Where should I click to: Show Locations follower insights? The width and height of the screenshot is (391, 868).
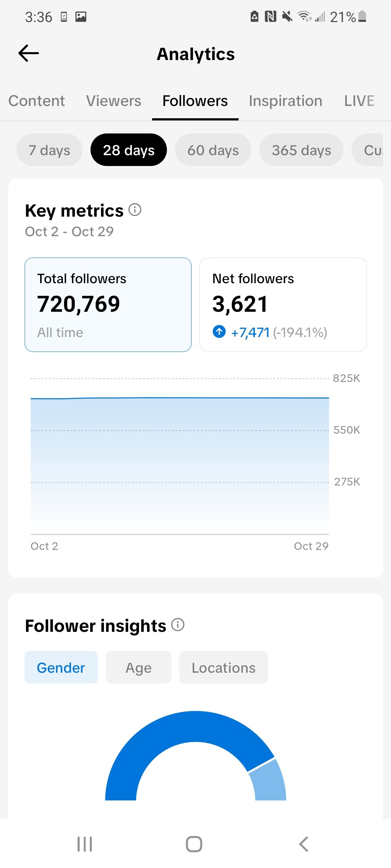click(223, 668)
